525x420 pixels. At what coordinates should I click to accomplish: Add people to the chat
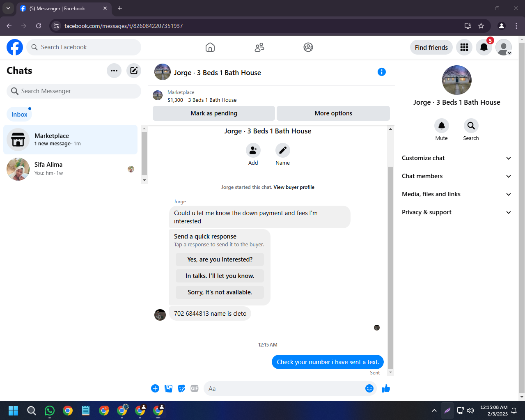pyautogui.click(x=253, y=151)
